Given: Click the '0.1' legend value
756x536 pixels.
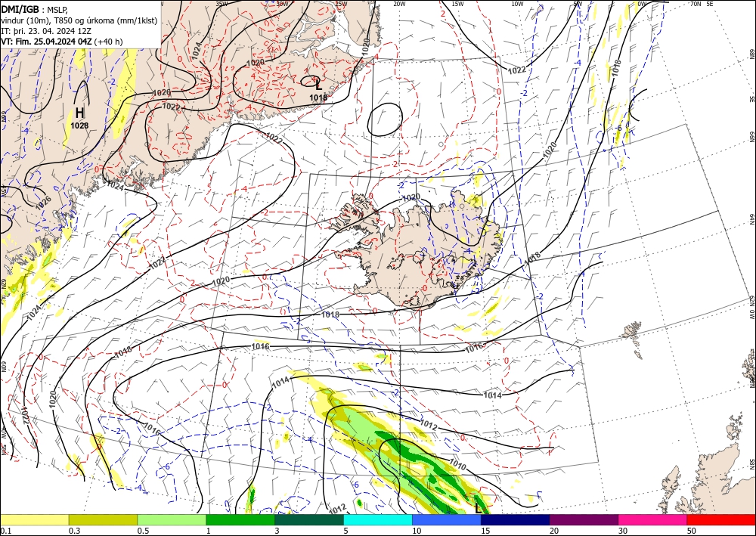Looking at the screenshot, I should [x=5, y=531].
